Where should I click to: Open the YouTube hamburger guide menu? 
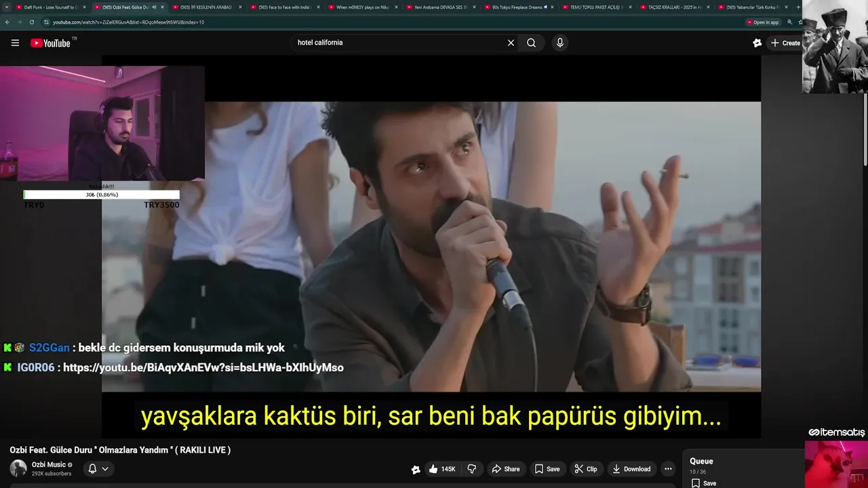tap(15, 43)
